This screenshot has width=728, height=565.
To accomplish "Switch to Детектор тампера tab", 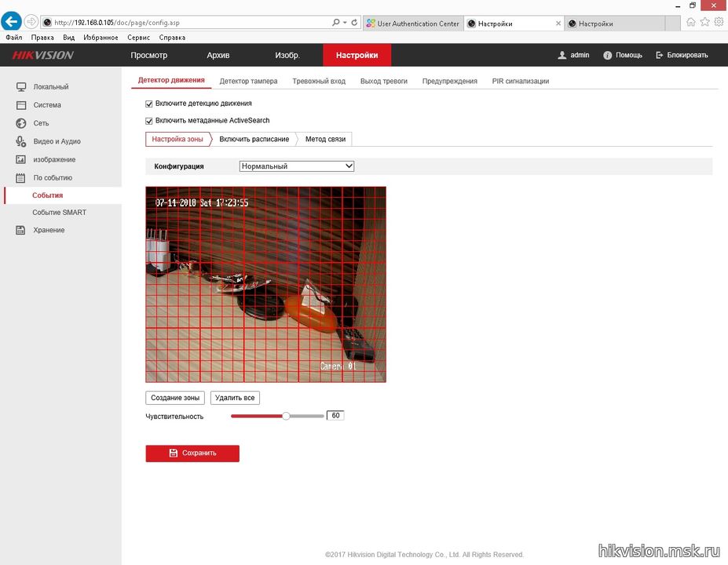I will [x=248, y=81].
